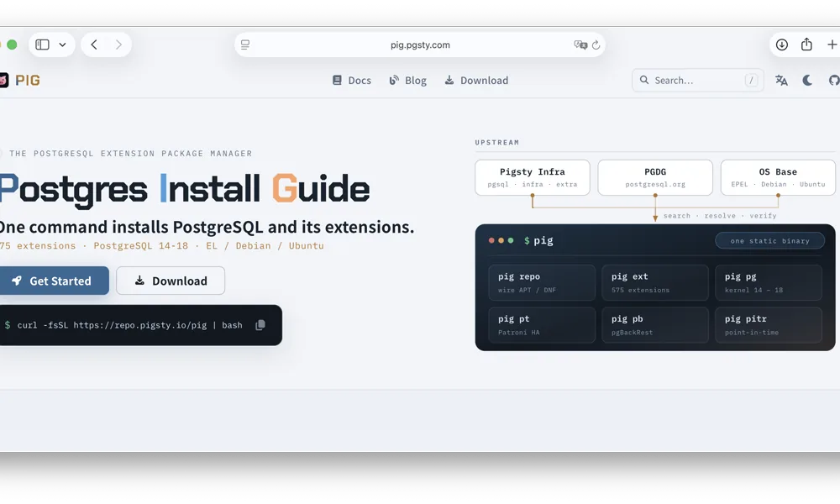Open the Blog navigation item

click(407, 81)
